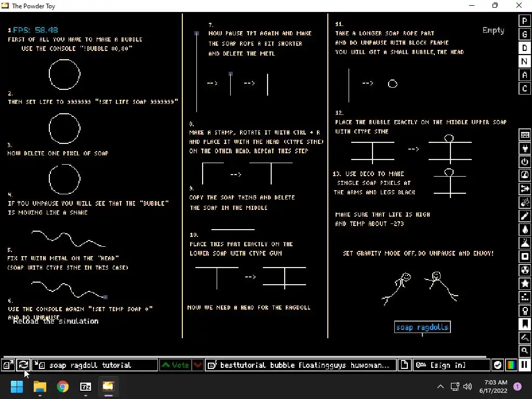Open File Explorer from taskbar

coord(39,387)
